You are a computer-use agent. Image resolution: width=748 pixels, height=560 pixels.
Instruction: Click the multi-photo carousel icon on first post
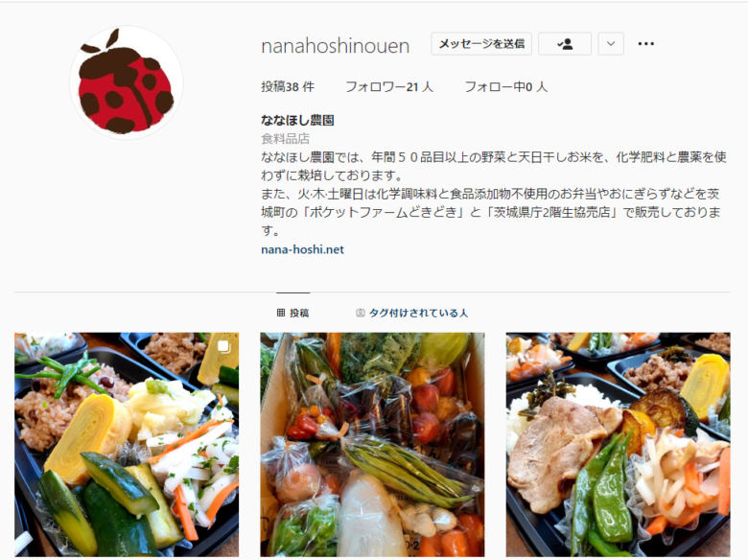click(x=224, y=347)
